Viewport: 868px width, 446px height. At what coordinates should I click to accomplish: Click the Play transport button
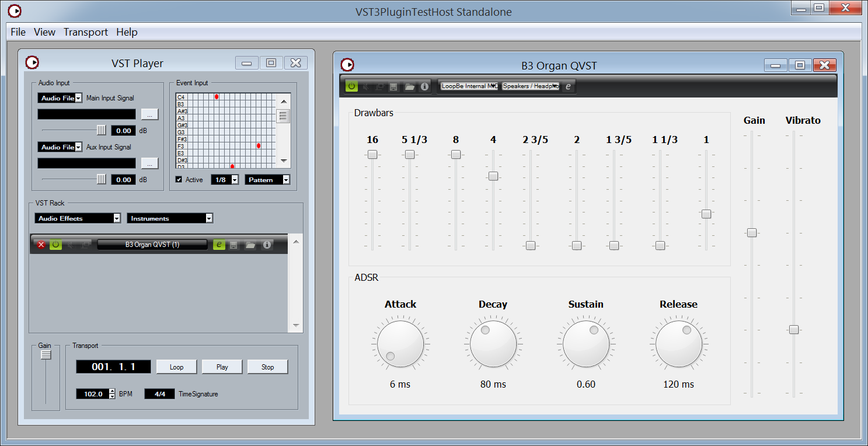222,367
